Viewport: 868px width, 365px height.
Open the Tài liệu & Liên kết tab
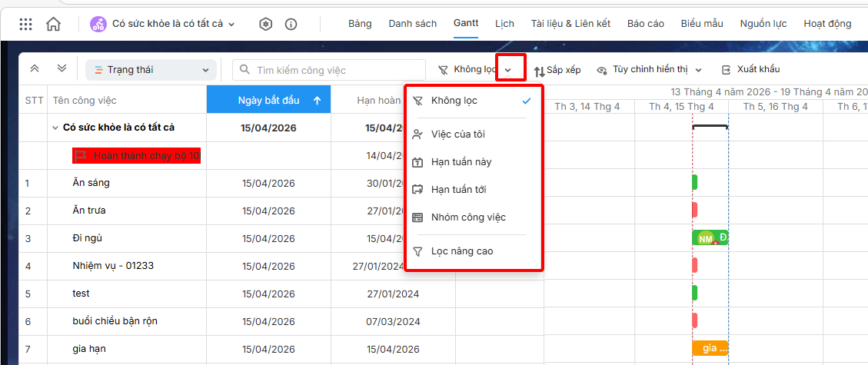570,24
